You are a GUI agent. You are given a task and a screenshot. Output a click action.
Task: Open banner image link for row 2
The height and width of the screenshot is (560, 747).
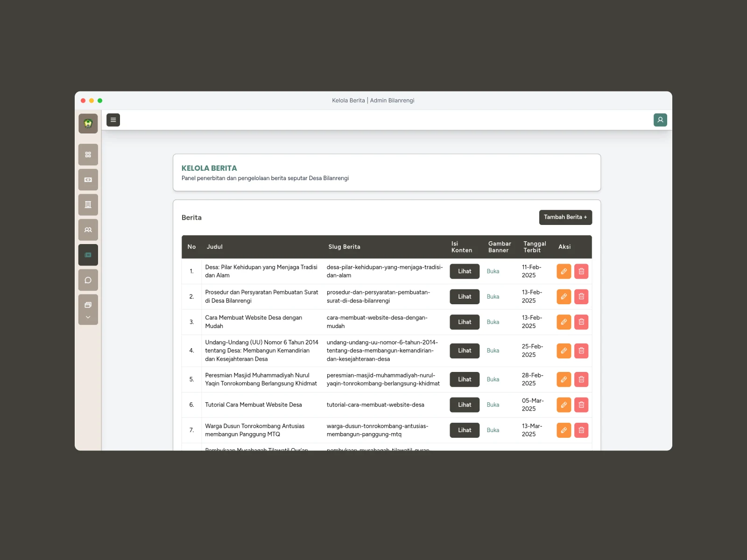(x=493, y=297)
